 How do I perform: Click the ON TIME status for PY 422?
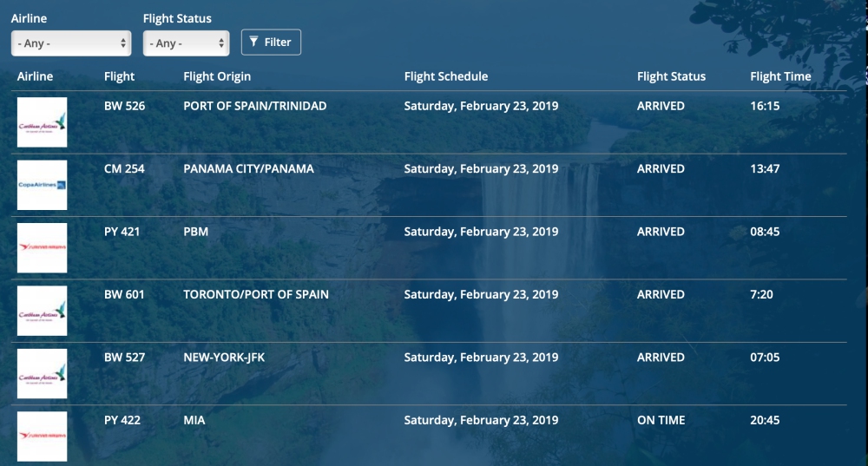click(661, 420)
